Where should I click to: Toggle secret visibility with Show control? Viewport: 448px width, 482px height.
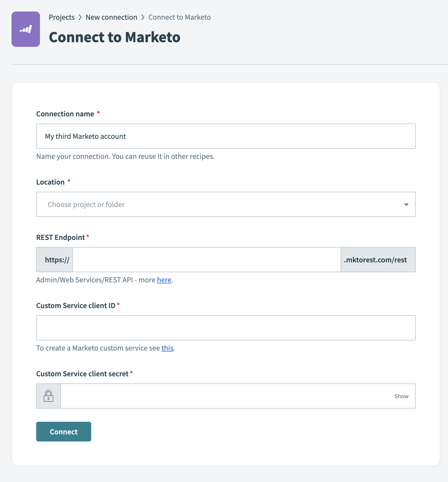pos(401,396)
